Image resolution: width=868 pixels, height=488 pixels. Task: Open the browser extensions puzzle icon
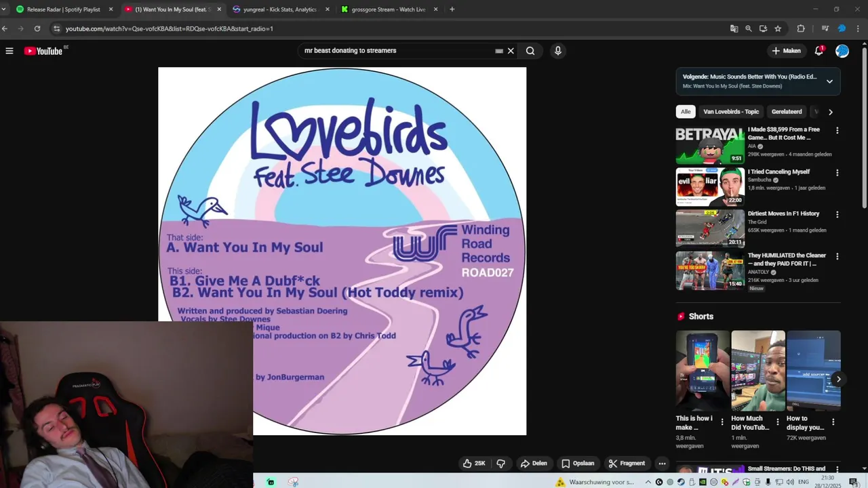801,28
